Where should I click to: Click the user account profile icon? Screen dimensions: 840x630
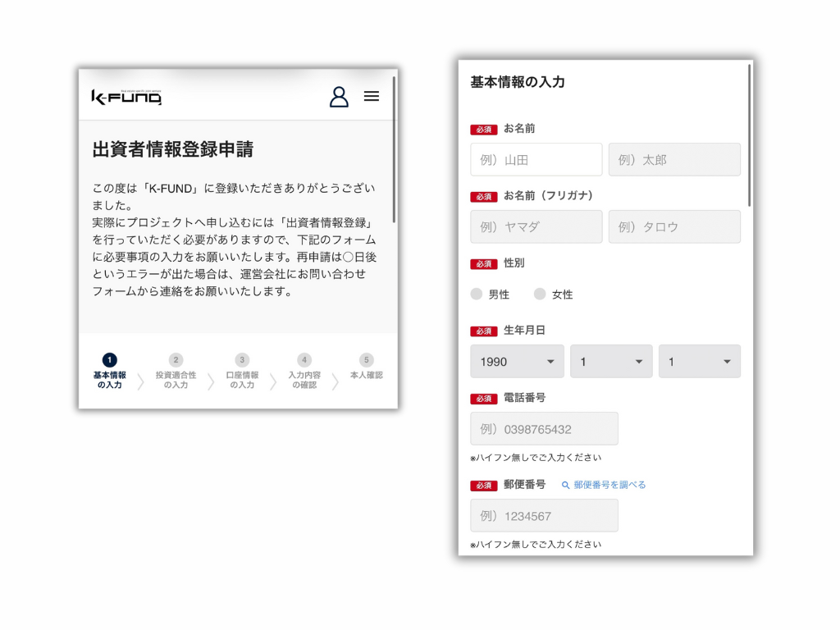click(x=339, y=97)
